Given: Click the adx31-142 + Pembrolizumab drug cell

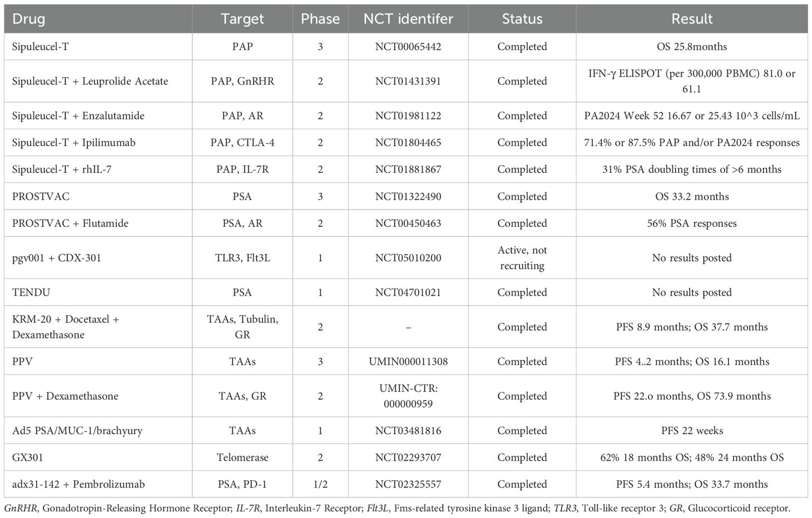Looking at the screenshot, I should point(78,485).
